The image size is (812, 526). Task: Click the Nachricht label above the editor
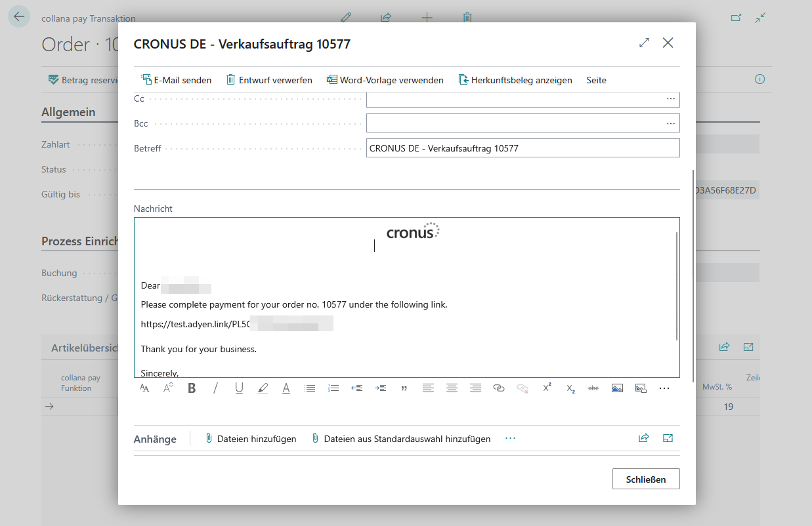click(153, 209)
